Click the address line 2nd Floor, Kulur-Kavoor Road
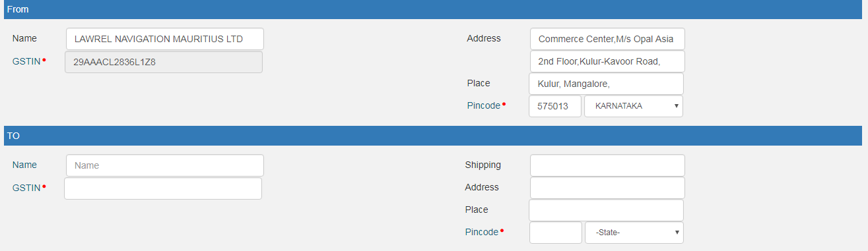868x251 pixels. coord(607,61)
